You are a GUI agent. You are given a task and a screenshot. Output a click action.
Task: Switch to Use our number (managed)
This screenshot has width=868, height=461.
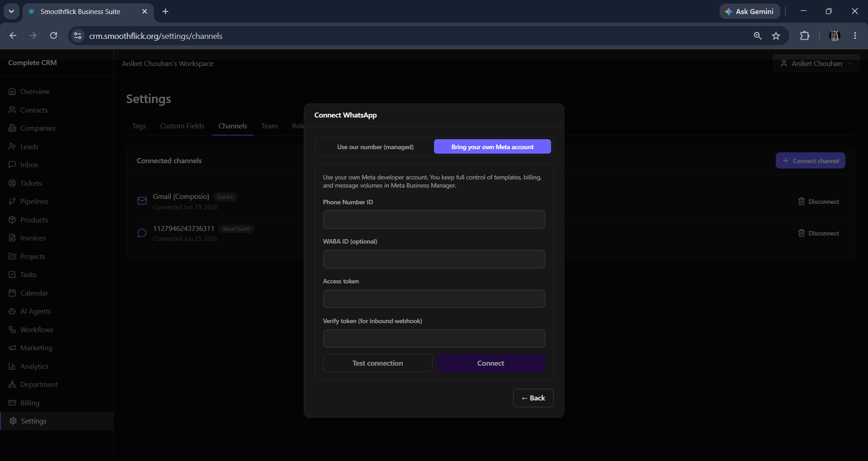coord(375,147)
